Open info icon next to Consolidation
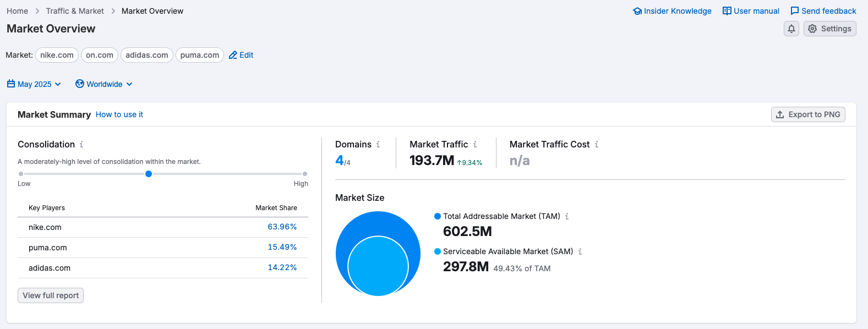The height and width of the screenshot is (329, 868). pos(81,144)
